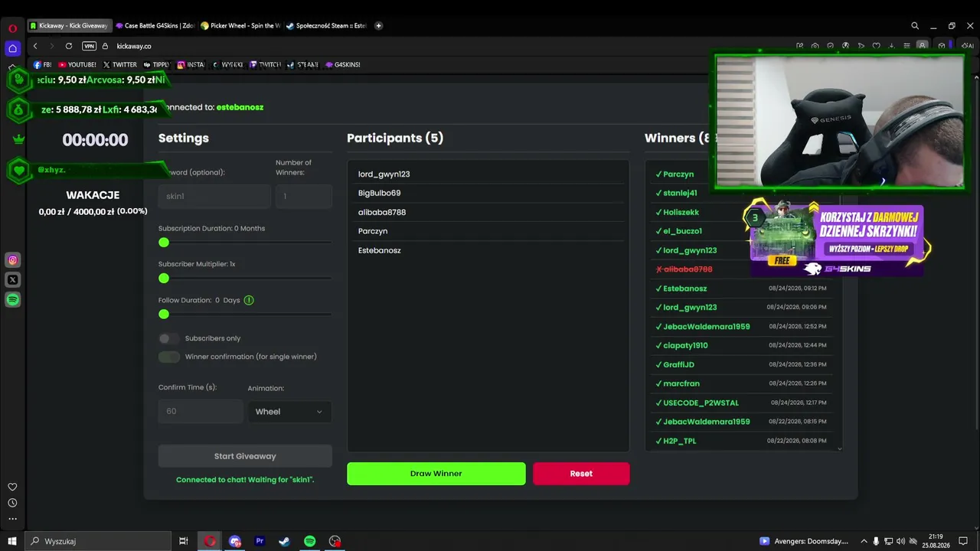Open X (Twitter) in the Opera sidebar
980x551 pixels.
12,280
